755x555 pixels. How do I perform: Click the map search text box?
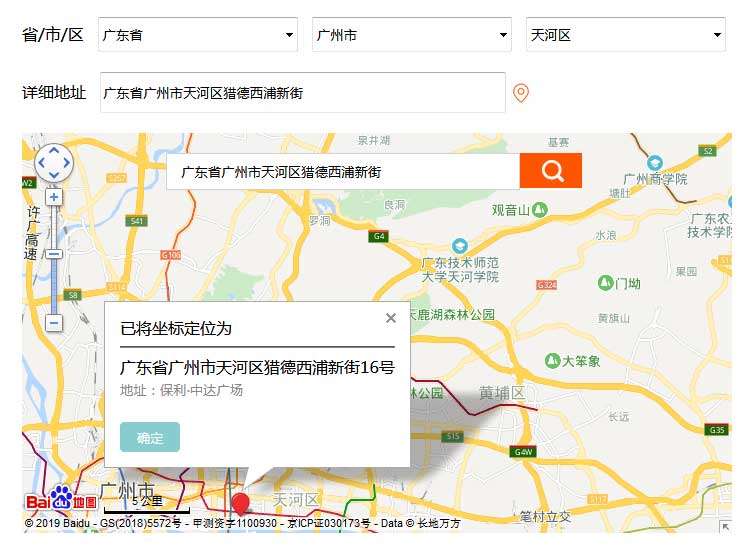click(x=343, y=172)
